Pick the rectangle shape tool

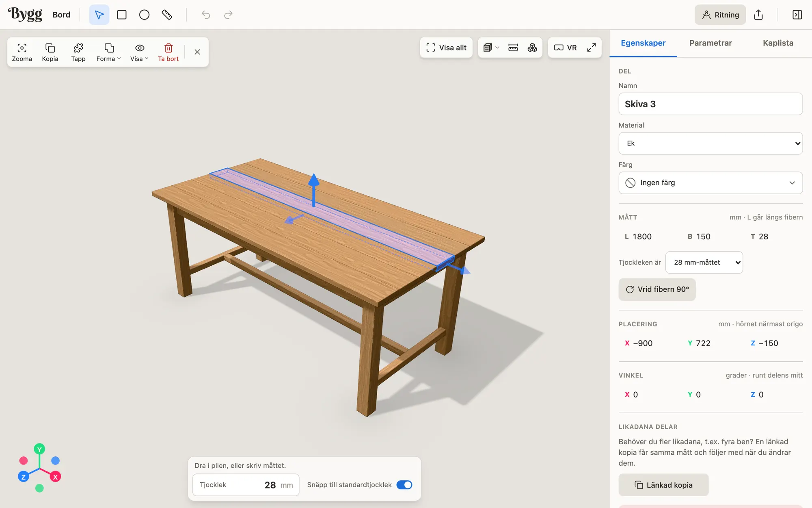122,15
